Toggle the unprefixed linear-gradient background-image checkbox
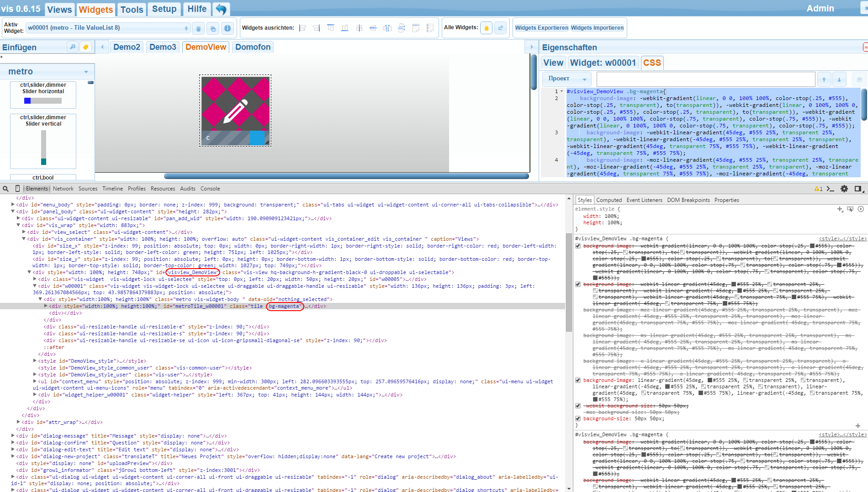868x492 pixels. (x=578, y=380)
